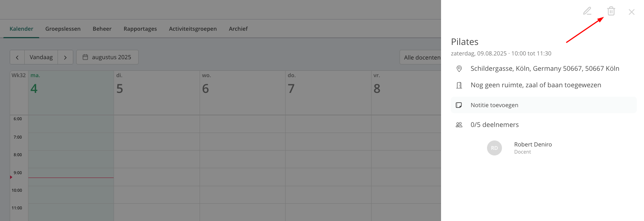Advance to next week with right chevron
This screenshot has width=644, height=221.
coord(65,57)
